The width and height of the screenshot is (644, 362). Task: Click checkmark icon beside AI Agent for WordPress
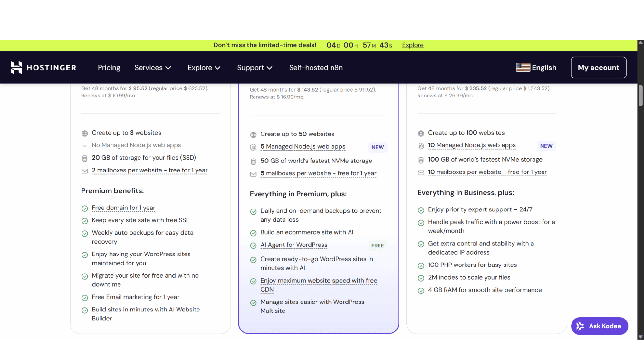click(253, 246)
